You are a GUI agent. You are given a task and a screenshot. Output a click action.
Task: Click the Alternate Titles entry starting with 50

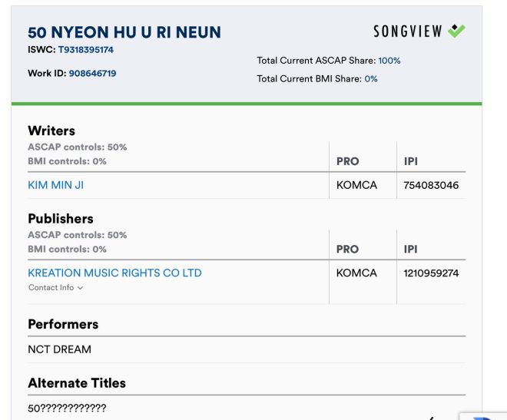pyautogui.click(x=67, y=408)
